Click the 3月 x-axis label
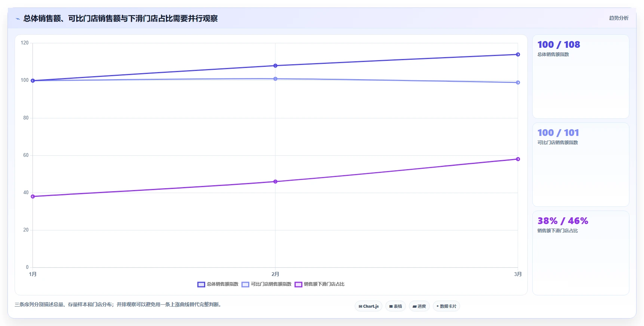644x326 pixels. tap(518, 274)
